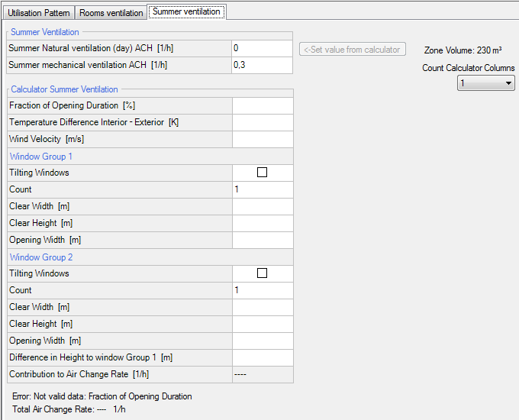The height and width of the screenshot is (420, 519).
Task: Switch to the Utilisation Pattern tab
Action: (x=39, y=13)
